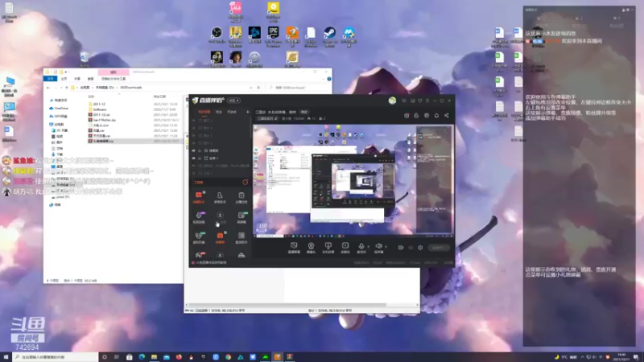Open Explorer File ribbon tab
The image size is (644, 362).
click(51, 79)
